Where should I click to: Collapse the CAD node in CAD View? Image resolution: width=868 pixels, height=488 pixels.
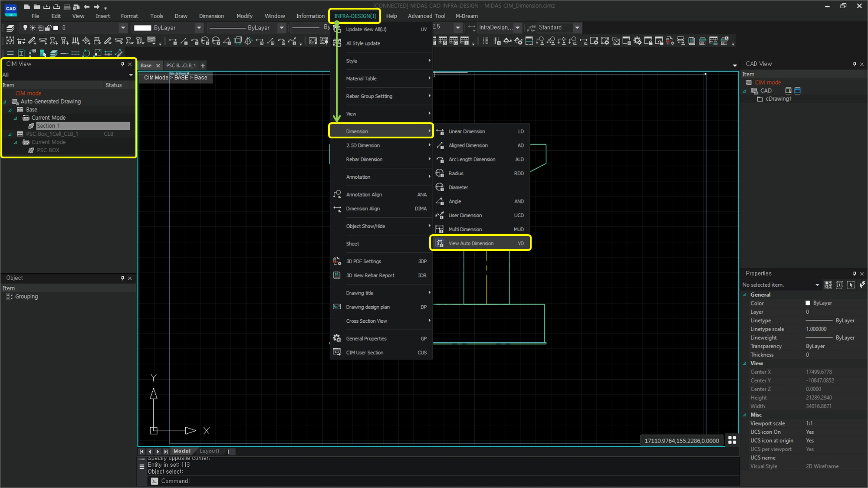pos(745,91)
